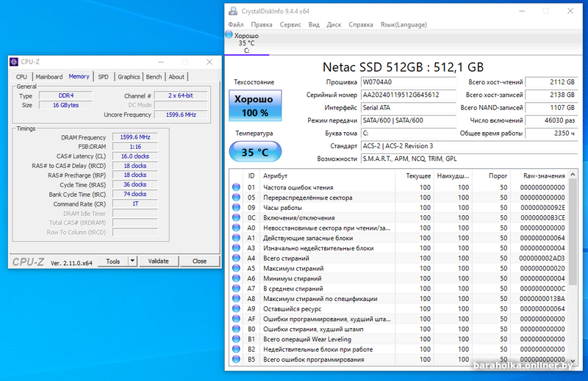Open the Файл menu in CrystalDiskInfo
588x381 pixels.
click(x=236, y=25)
